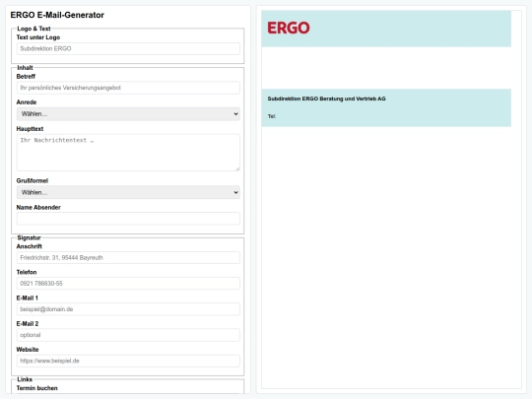The height and width of the screenshot is (399, 532).
Task: Click the 'Termin buchen' label
Action: (x=37, y=388)
